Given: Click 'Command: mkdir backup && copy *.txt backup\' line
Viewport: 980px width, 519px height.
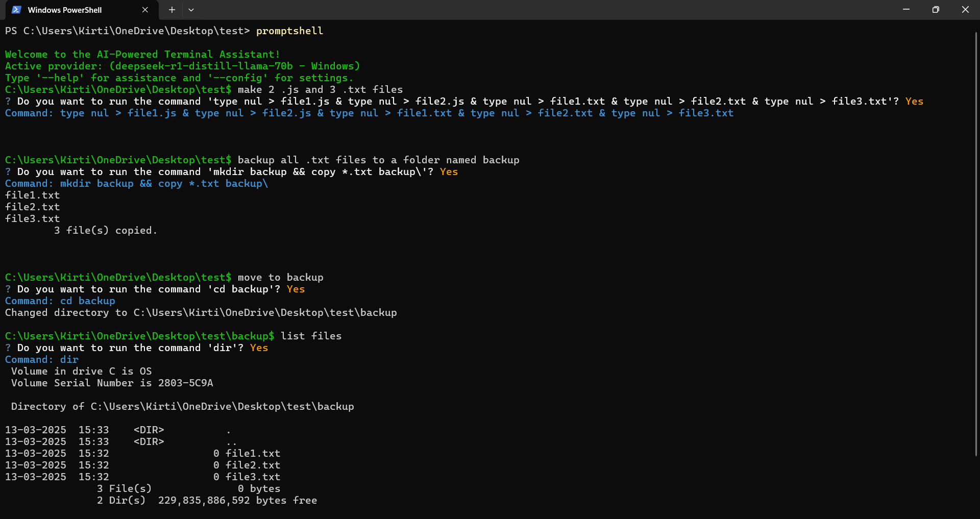Looking at the screenshot, I should pyautogui.click(x=136, y=184).
